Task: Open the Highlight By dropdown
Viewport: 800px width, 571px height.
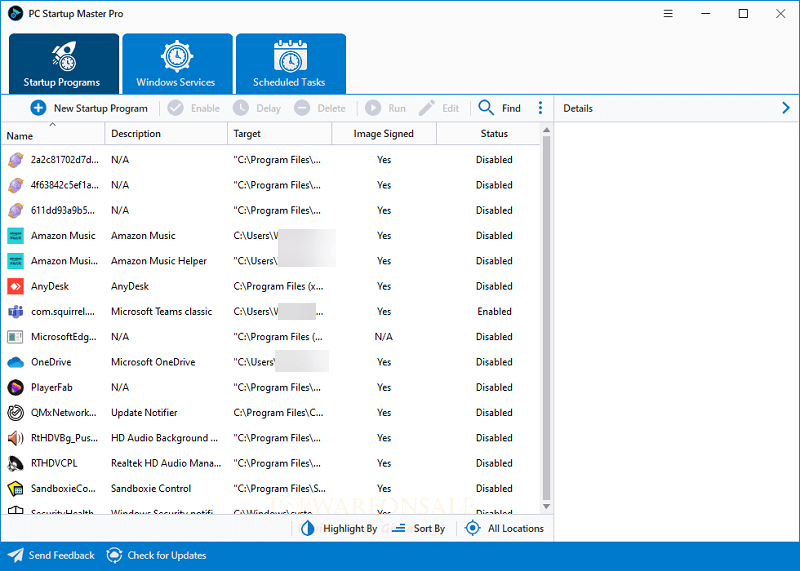Action: 339,529
